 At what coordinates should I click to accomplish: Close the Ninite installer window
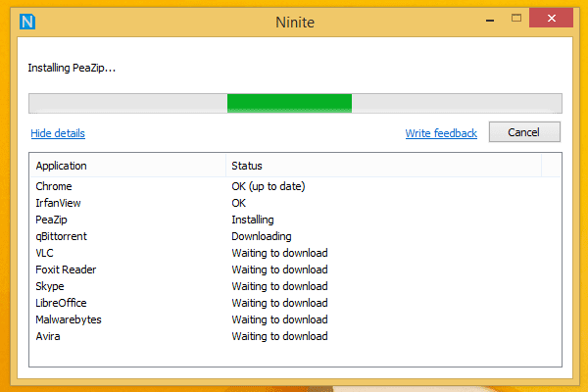[551, 18]
